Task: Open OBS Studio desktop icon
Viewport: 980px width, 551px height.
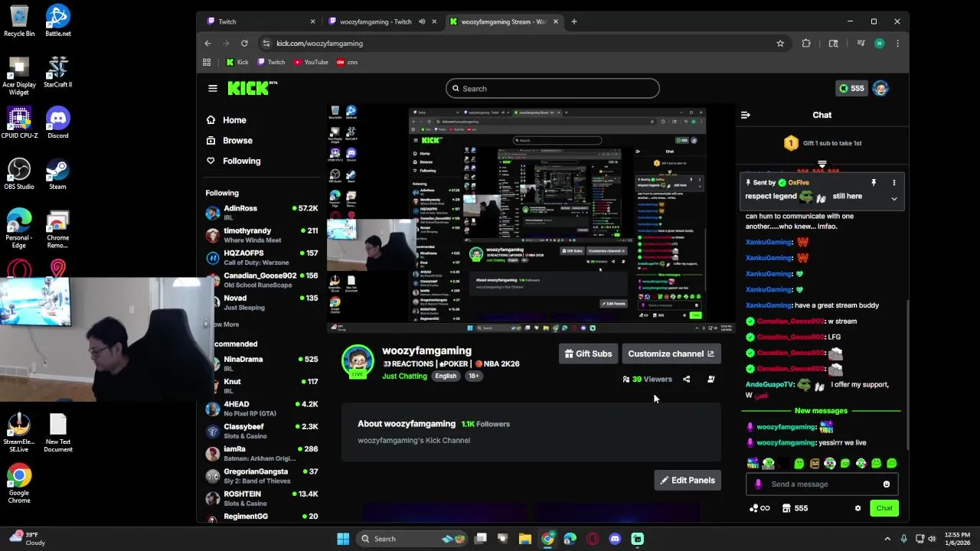Action: tap(19, 174)
